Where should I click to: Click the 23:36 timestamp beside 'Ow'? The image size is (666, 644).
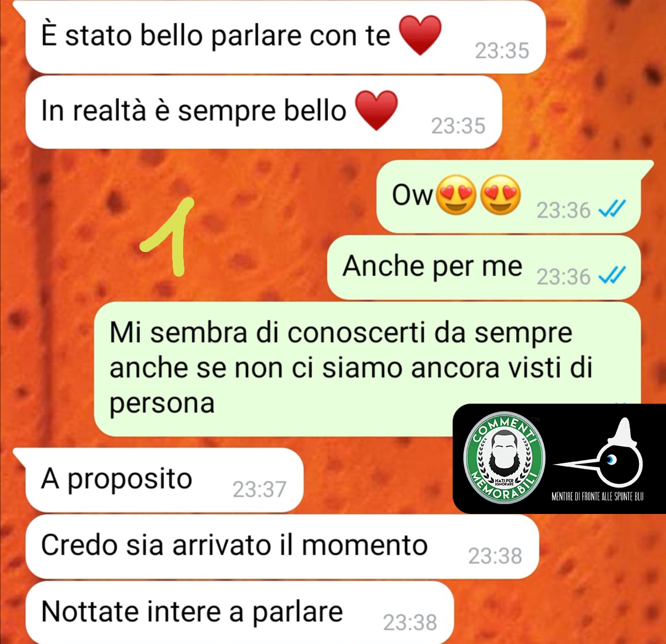pyautogui.click(x=563, y=210)
